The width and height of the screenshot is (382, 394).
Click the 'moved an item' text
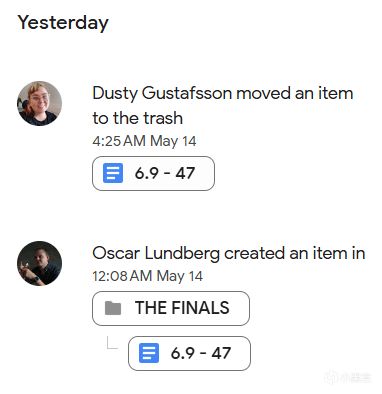coord(295,93)
